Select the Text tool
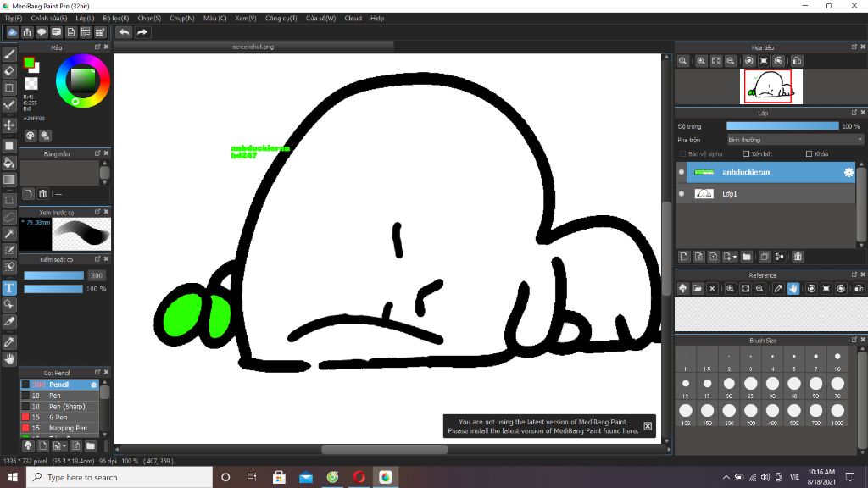The image size is (868, 488). pyautogui.click(x=8, y=288)
